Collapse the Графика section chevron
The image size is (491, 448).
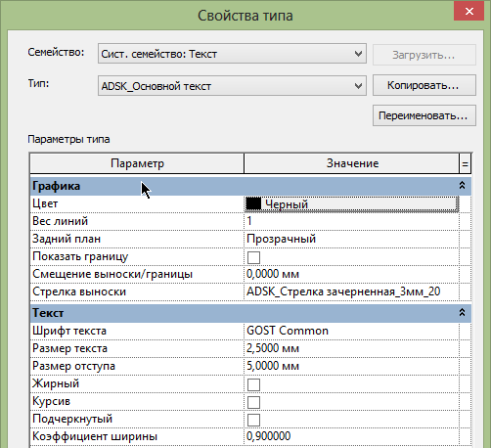[462, 186]
